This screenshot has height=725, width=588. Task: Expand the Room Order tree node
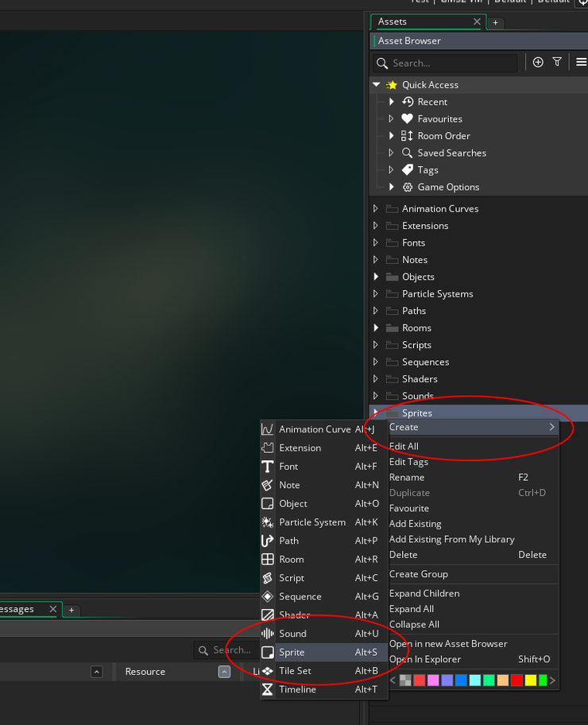(x=392, y=136)
